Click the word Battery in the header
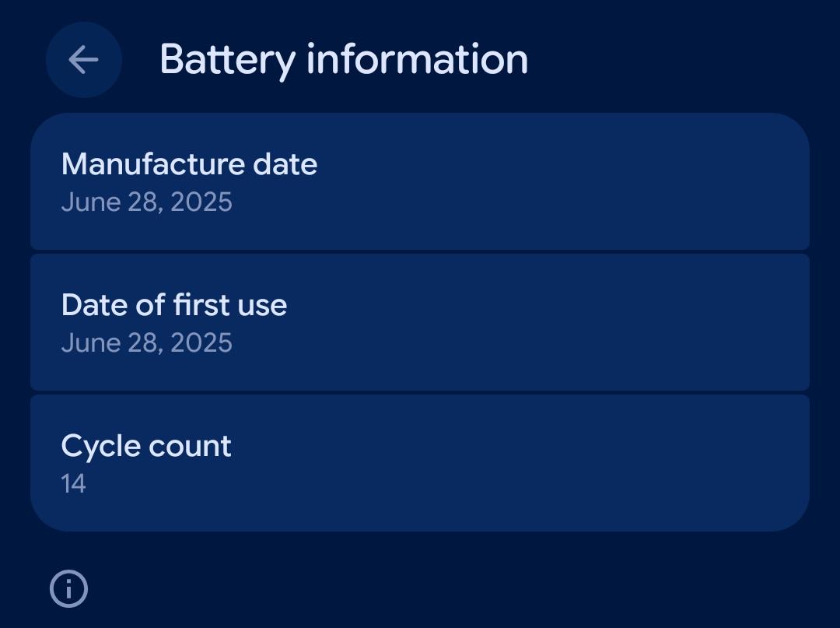The width and height of the screenshot is (840, 628). (228, 60)
